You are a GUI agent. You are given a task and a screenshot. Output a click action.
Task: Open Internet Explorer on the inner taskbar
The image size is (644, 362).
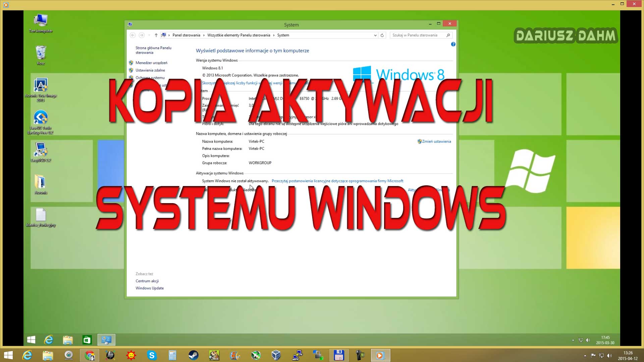(49, 340)
